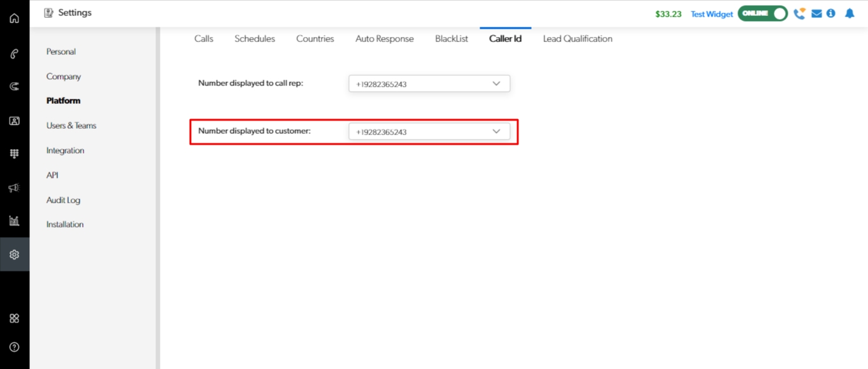
Task: Open the dial pad icon in the sidebar
Action: 14,154
